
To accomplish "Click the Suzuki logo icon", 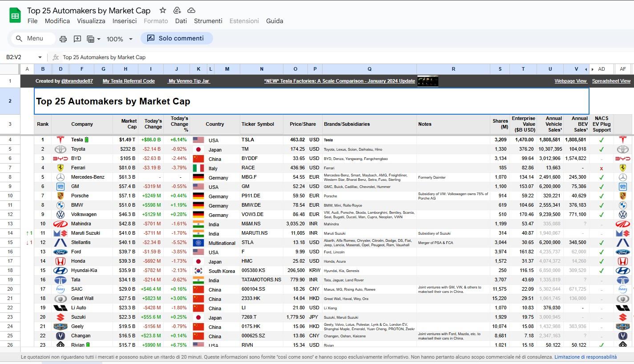I will tap(60, 317).
